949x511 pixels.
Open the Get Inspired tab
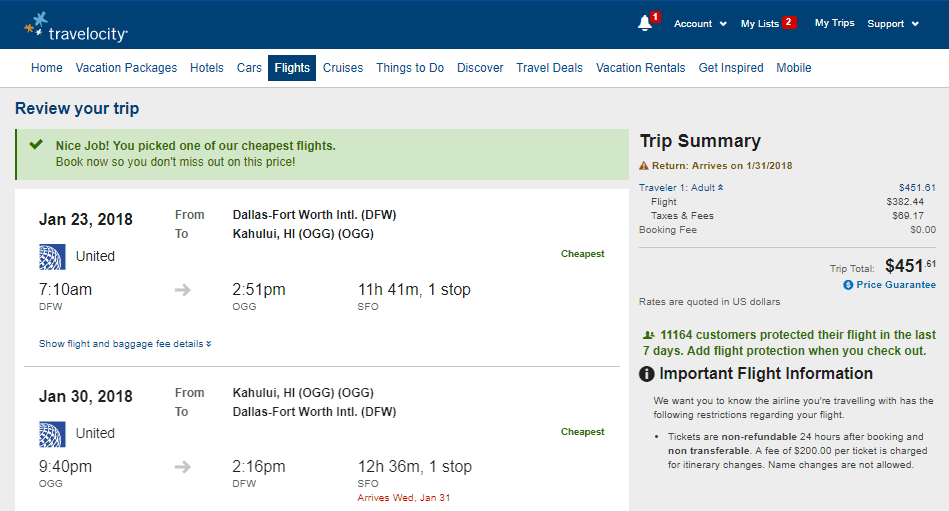[731, 68]
